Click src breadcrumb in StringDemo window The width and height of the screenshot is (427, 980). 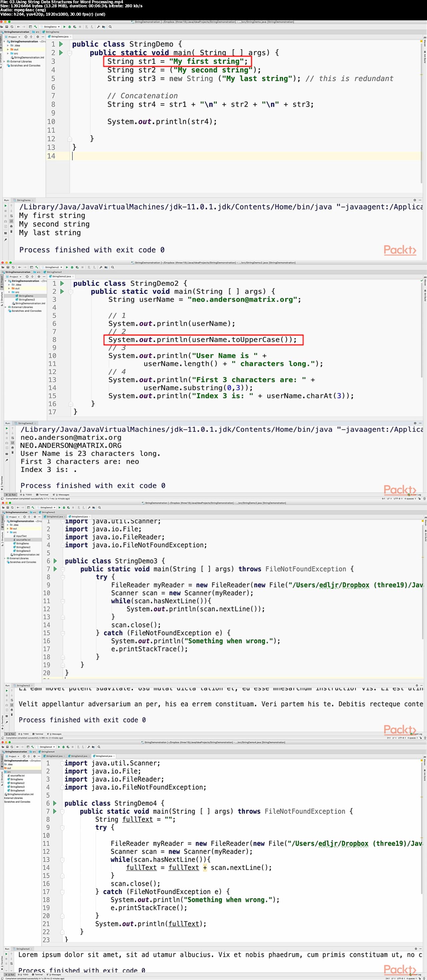[x=35, y=32]
